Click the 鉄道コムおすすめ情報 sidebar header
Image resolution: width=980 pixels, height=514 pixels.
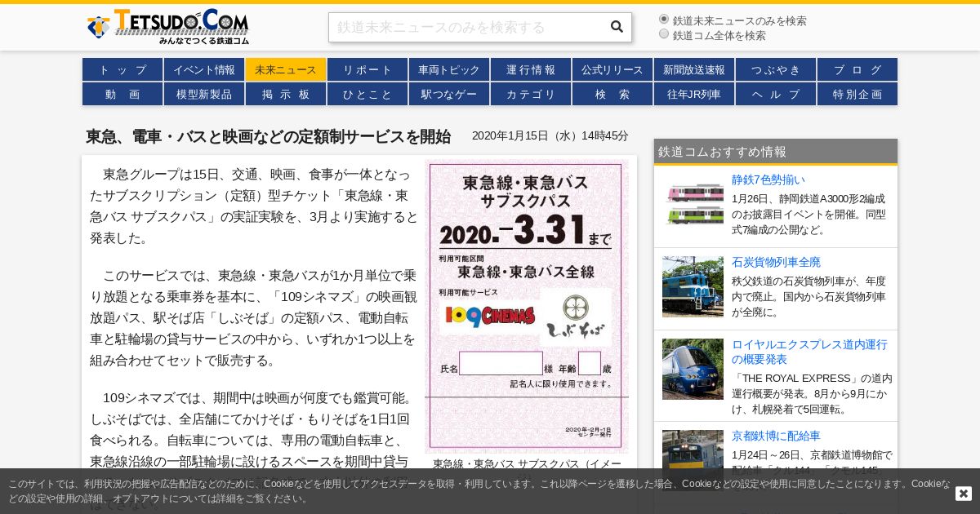[776, 152]
